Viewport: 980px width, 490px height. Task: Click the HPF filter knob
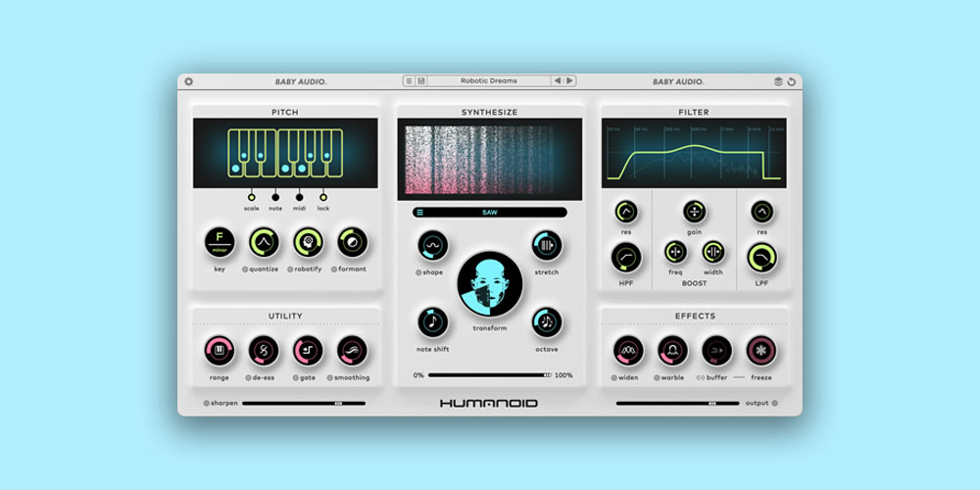point(626,257)
